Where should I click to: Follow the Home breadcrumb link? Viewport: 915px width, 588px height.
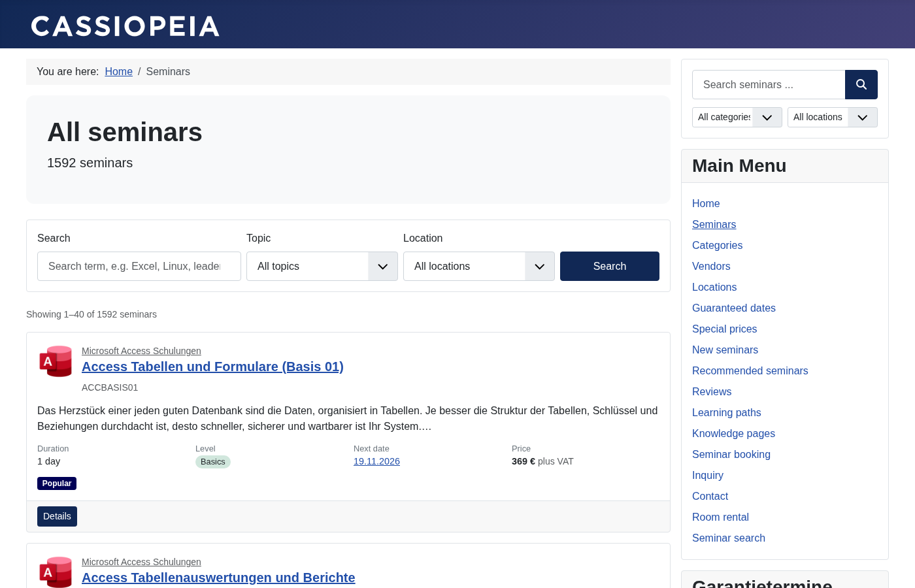(x=119, y=72)
